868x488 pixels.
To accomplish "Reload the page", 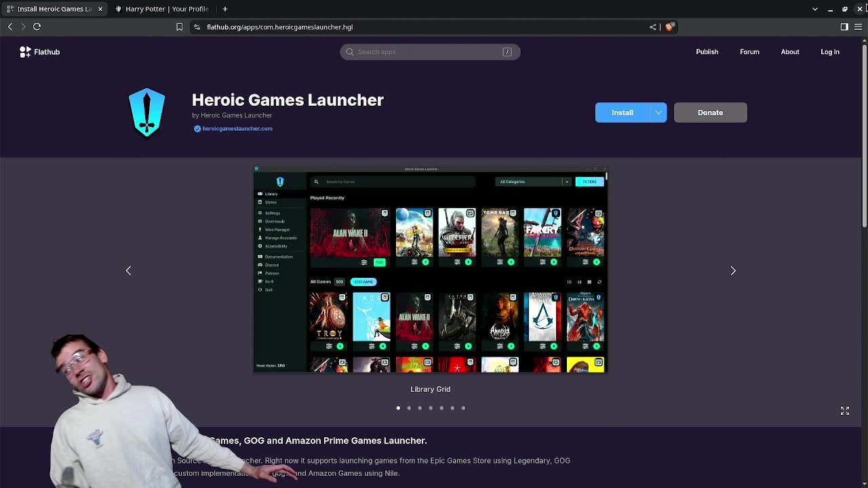I will (x=37, y=26).
